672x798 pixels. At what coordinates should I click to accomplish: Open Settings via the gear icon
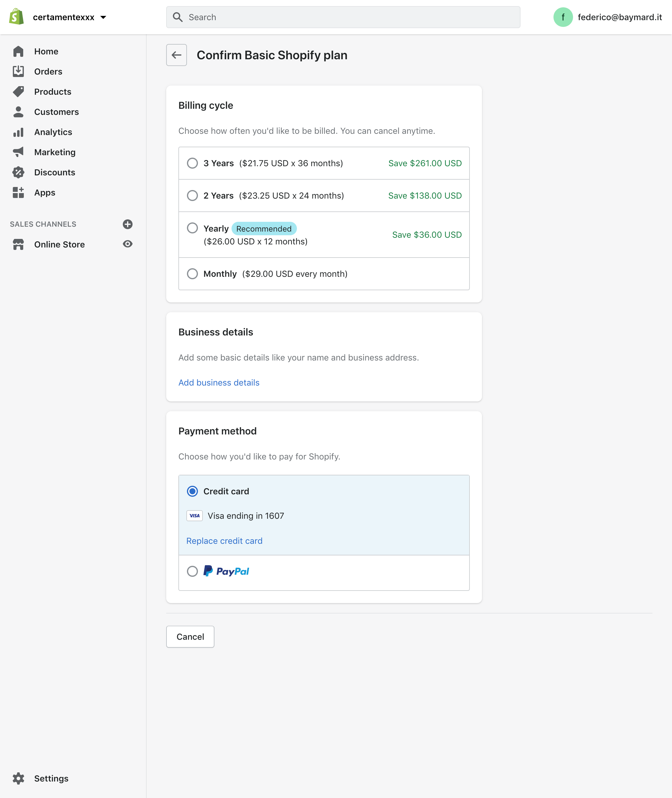tap(18, 778)
